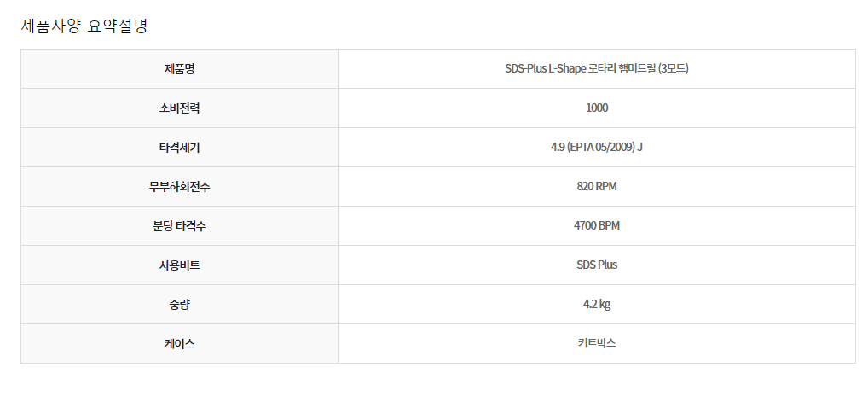The width and height of the screenshot is (868, 396).
Task: Click the 'SDS Plus' bit value
Action: (597, 265)
